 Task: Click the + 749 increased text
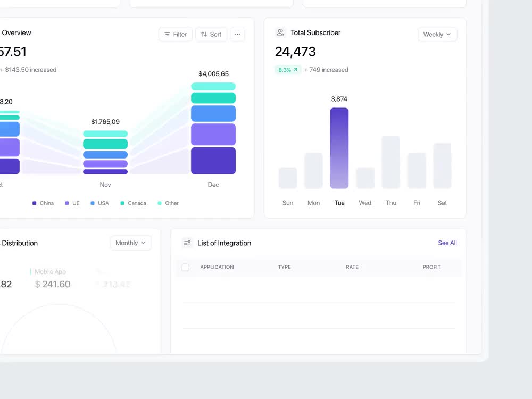click(x=326, y=70)
